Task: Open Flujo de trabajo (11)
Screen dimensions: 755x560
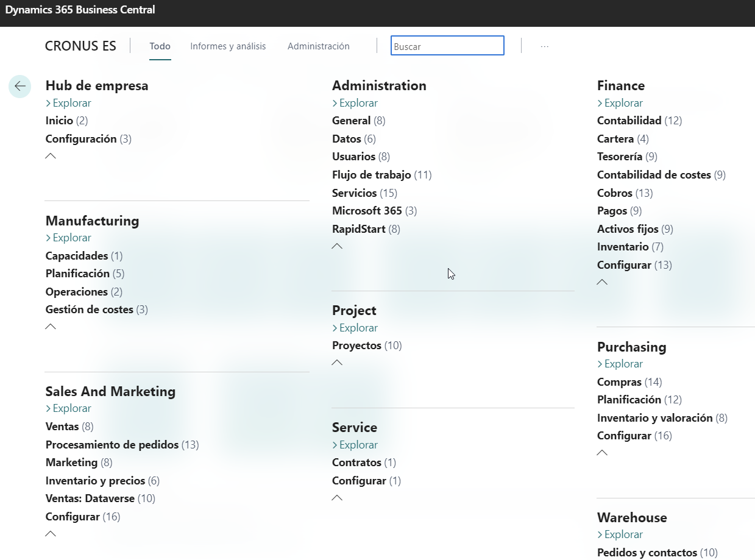Action: 382,175
